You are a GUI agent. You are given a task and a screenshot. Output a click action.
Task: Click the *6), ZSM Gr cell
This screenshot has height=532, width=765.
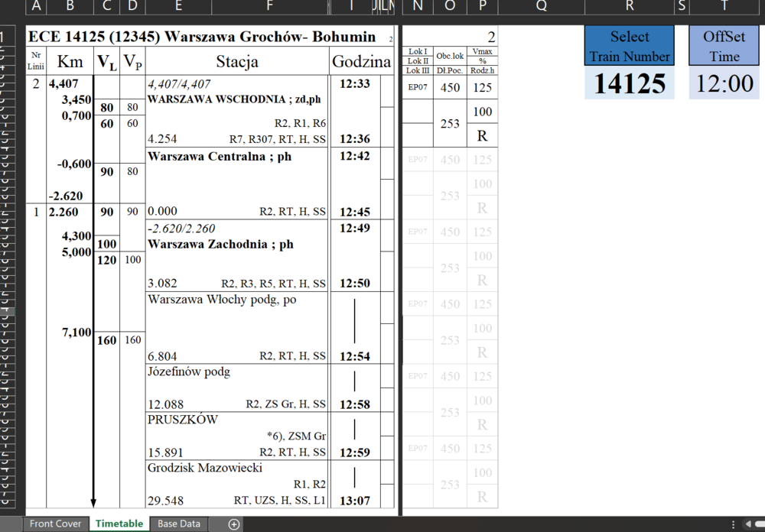pos(296,436)
